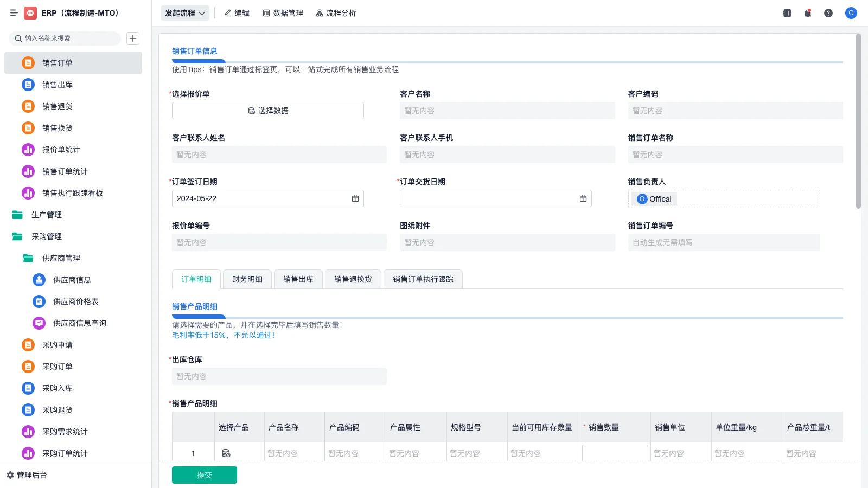Click the 销售订单统计 purple chart icon
868x488 pixels.
point(28,171)
